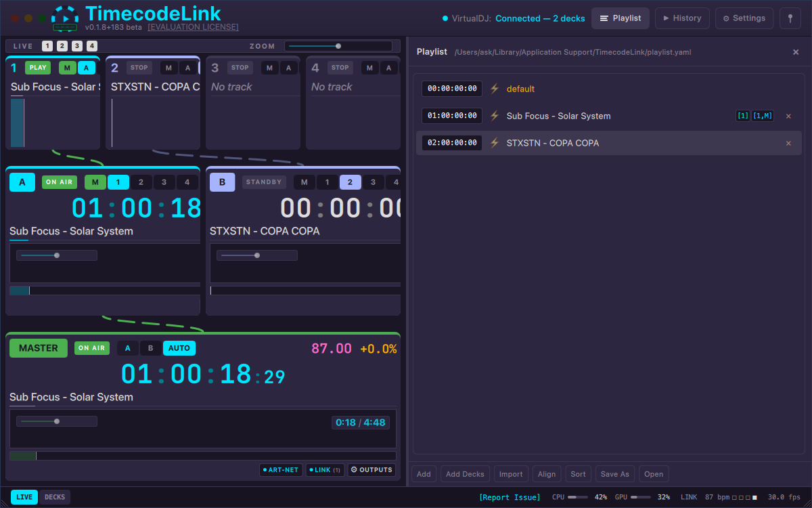Viewport: 812px width, 508px height.
Task: Remove Sub Focus - Solar System playlist entry
Action: [788, 116]
